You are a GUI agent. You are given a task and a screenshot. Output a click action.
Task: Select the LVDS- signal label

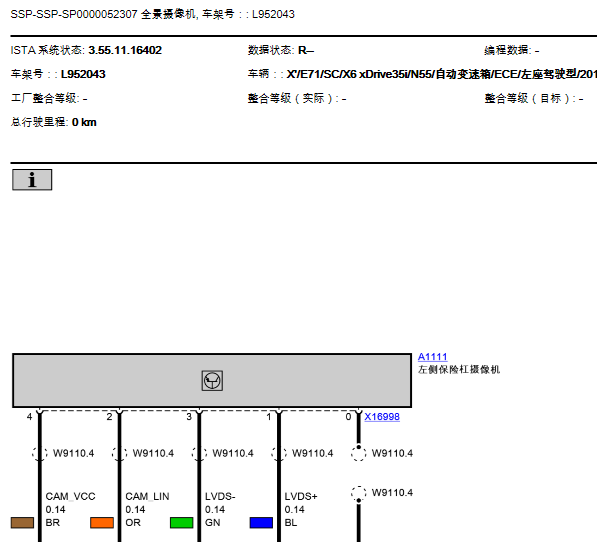[x=220, y=496]
